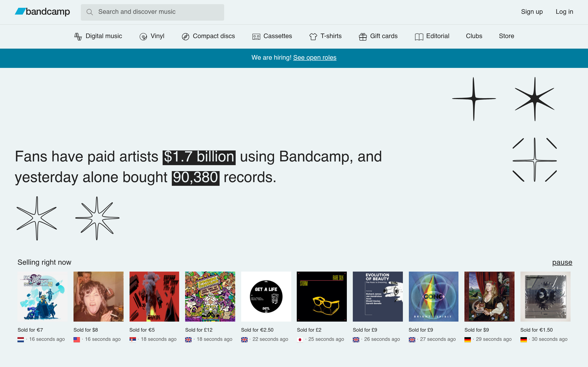
Task: Click the T-shirts shirt icon
Action: click(313, 37)
